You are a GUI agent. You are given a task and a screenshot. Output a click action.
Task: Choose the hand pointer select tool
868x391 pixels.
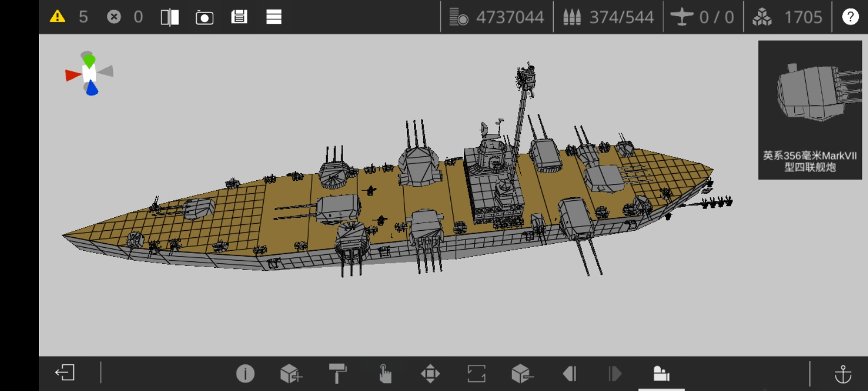pos(385,374)
